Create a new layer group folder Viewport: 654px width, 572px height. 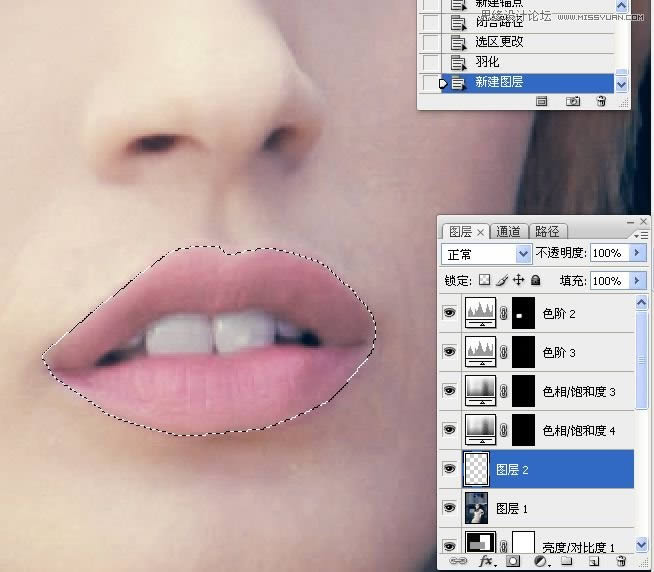click(x=565, y=562)
